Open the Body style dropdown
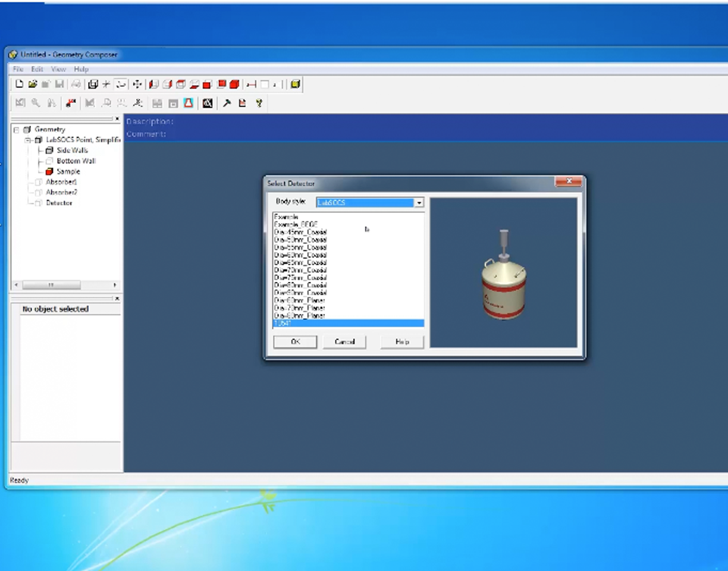This screenshot has height=571, width=728. click(419, 203)
